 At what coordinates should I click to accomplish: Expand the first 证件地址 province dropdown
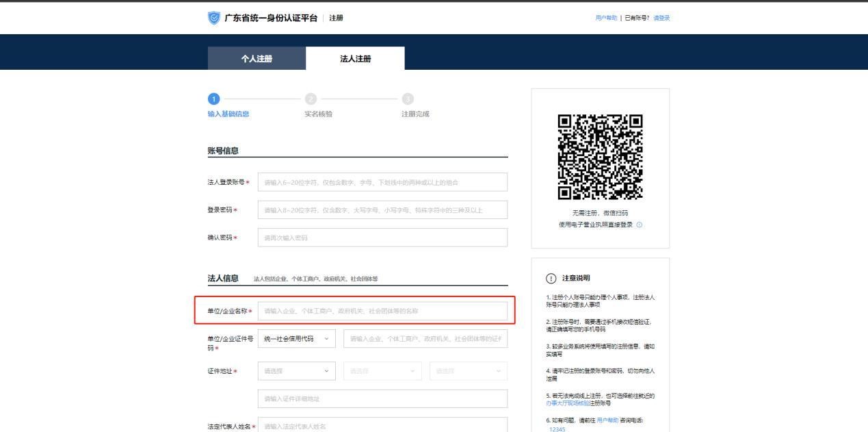coord(295,371)
